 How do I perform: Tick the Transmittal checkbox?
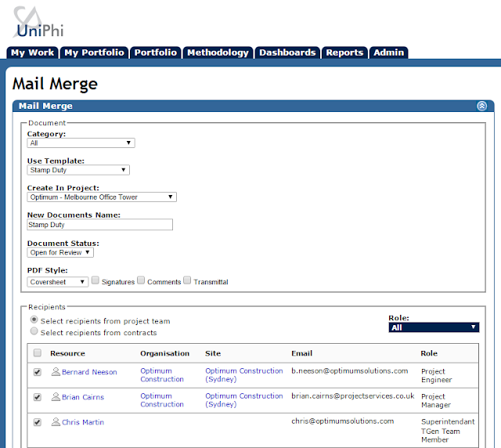pos(187,280)
